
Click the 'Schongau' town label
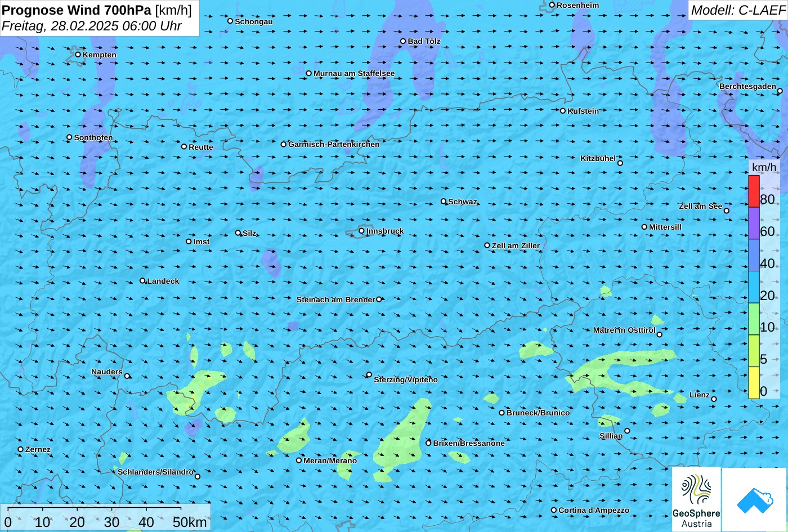pos(254,22)
